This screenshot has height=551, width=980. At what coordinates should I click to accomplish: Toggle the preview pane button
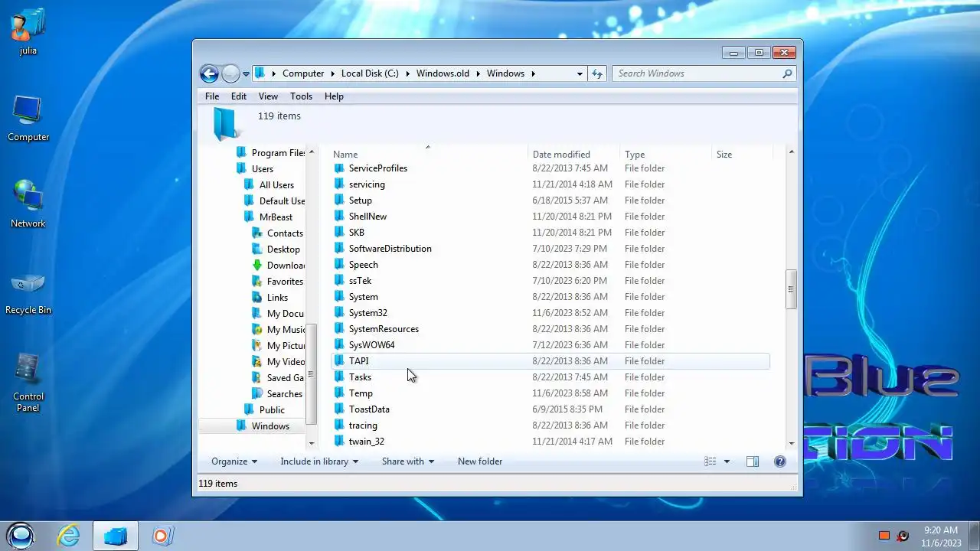753,461
